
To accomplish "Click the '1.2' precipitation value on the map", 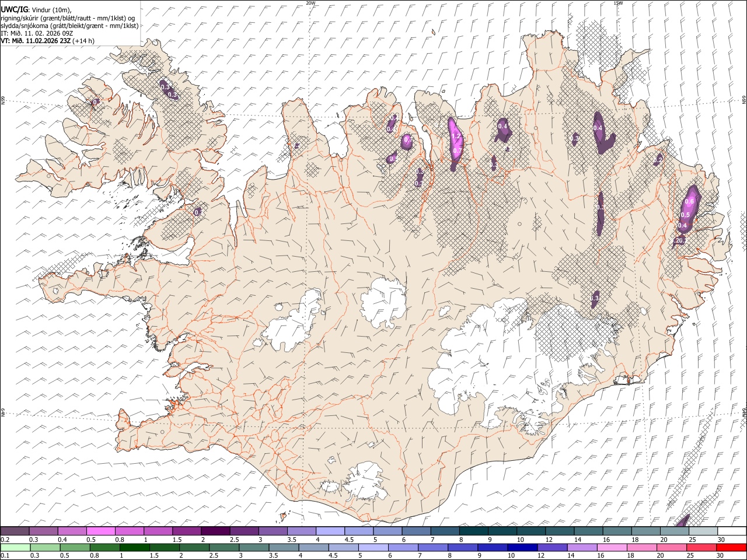I will [x=456, y=136].
